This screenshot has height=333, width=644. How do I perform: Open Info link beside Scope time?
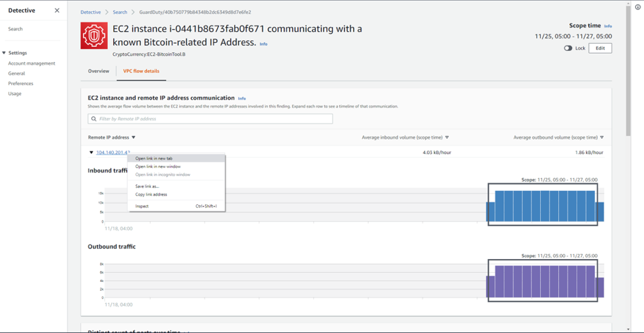click(608, 26)
